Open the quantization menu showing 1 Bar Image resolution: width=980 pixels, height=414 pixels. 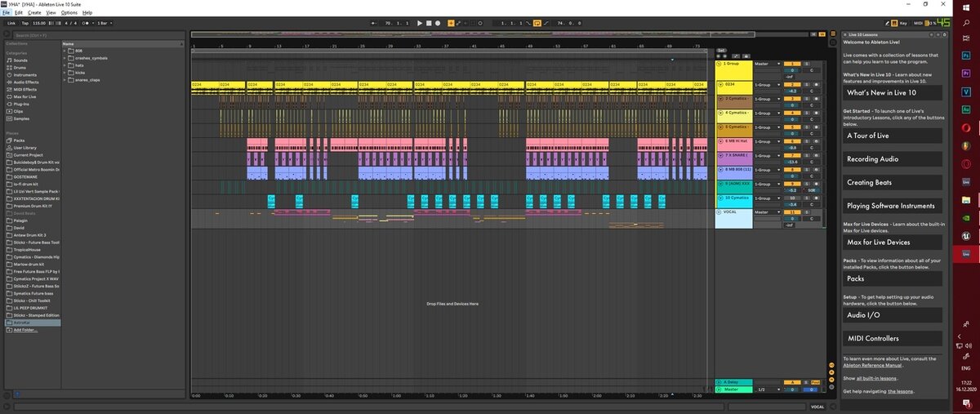(104, 23)
